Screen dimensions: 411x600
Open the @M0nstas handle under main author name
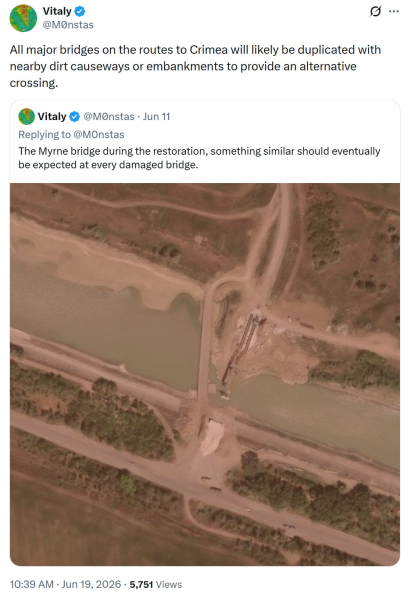click(x=68, y=25)
